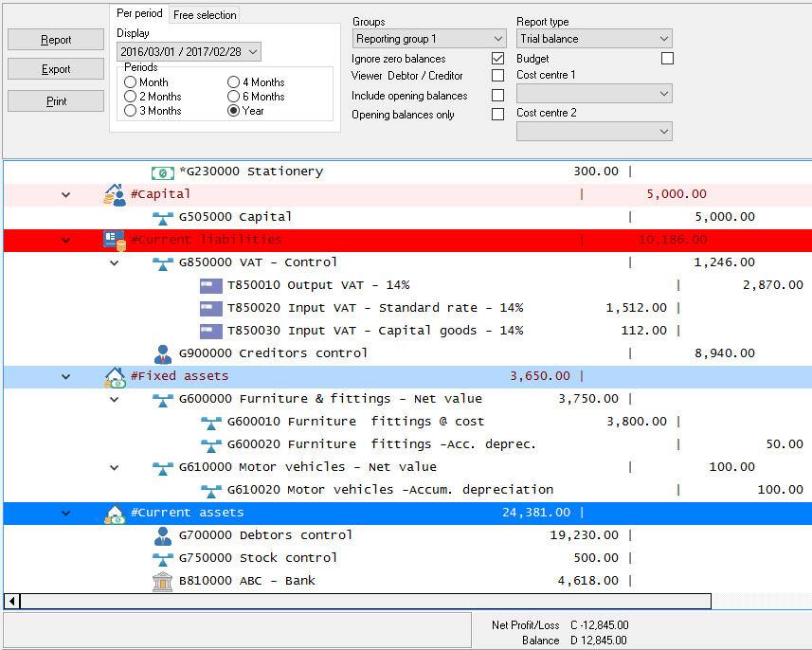Click the person icon next to Debtors control

tap(163, 535)
